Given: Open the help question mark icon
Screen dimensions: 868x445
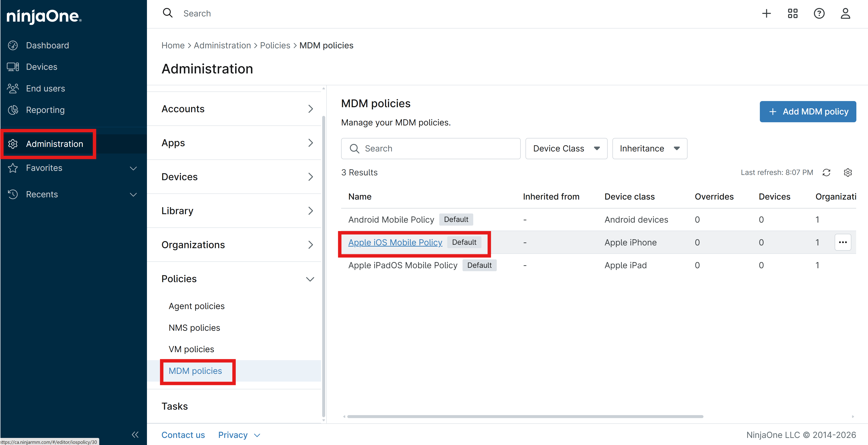Looking at the screenshot, I should tap(819, 13).
